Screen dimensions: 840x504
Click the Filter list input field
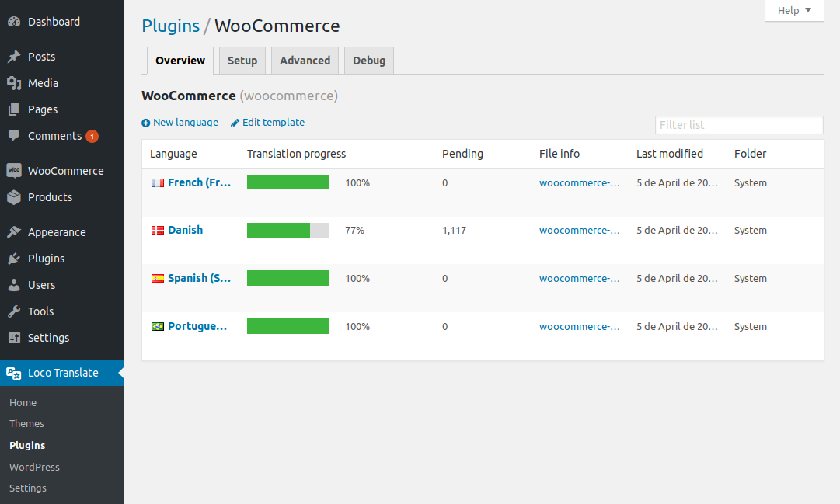(x=738, y=125)
